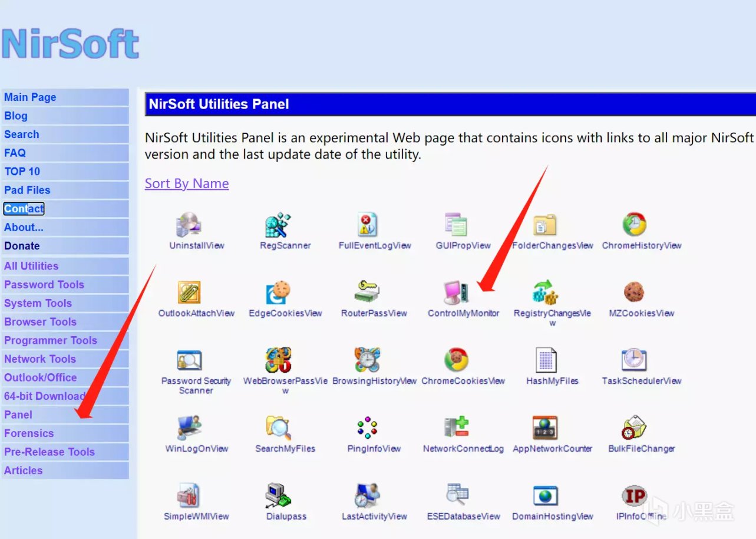Click the Sort By Name link
Image resolution: width=756 pixels, height=539 pixels.
click(x=187, y=183)
